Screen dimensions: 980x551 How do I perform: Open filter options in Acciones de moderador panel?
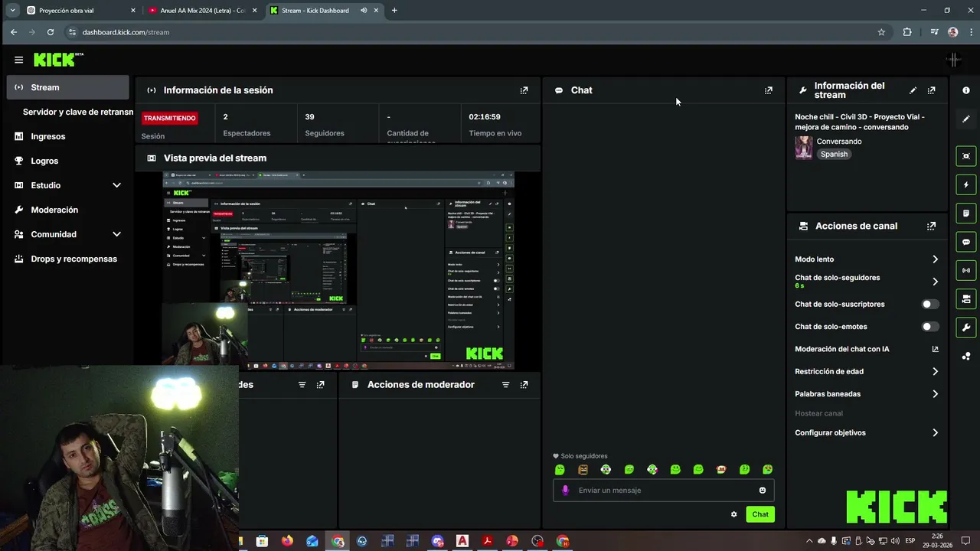pyautogui.click(x=505, y=385)
